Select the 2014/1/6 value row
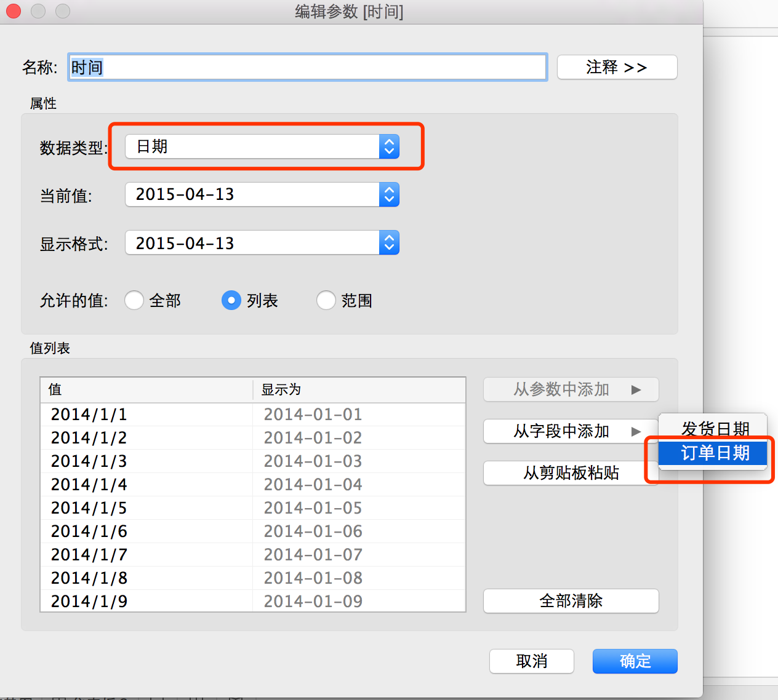 click(x=252, y=531)
